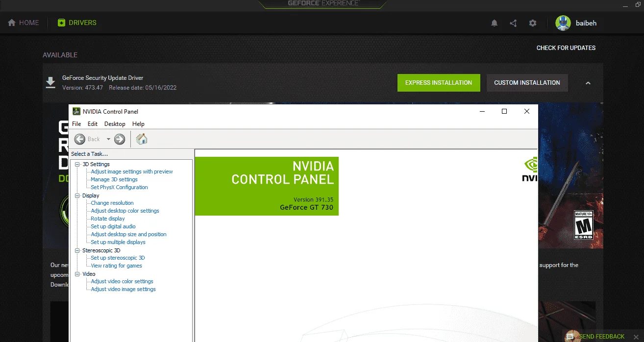This screenshot has width=644, height=342.
Task: Open the Desktop menu
Action: click(115, 124)
